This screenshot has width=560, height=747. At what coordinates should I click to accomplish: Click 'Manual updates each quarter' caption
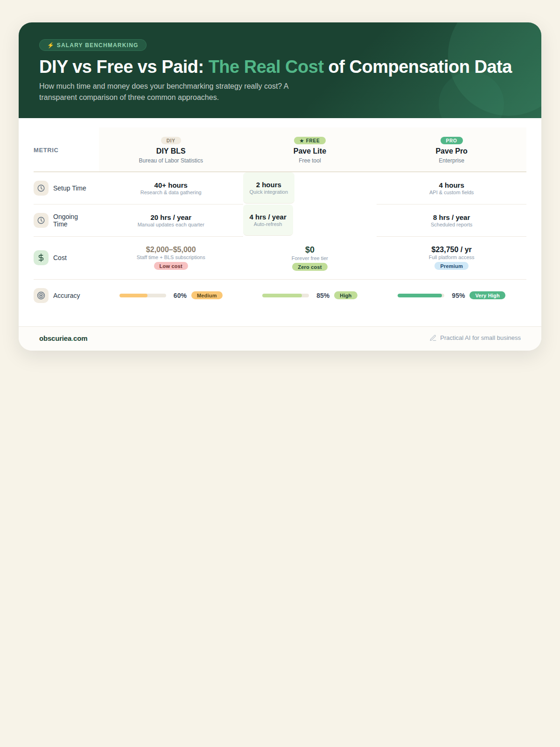pos(171,225)
